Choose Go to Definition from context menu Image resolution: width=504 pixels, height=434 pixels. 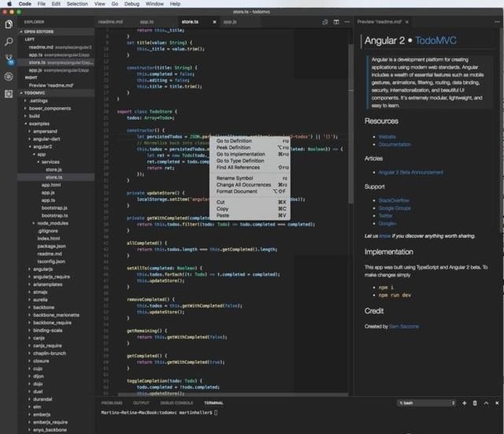pos(235,141)
